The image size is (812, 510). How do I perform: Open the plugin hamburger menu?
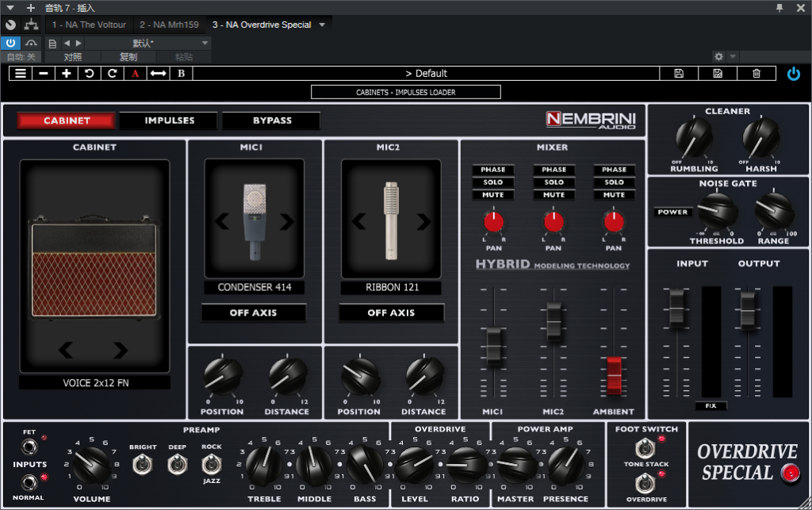click(x=21, y=73)
